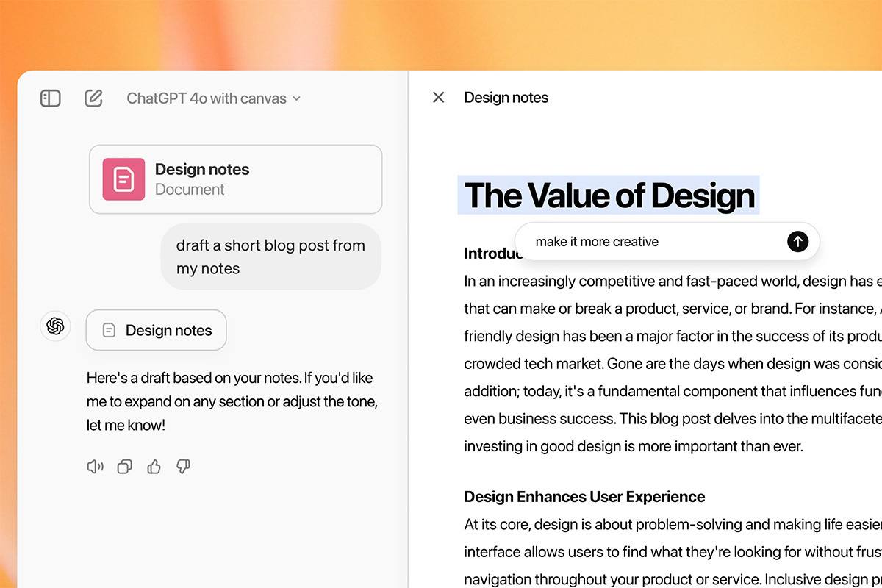
Task: Toggle the sidebar panel icon
Action: coord(51,98)
